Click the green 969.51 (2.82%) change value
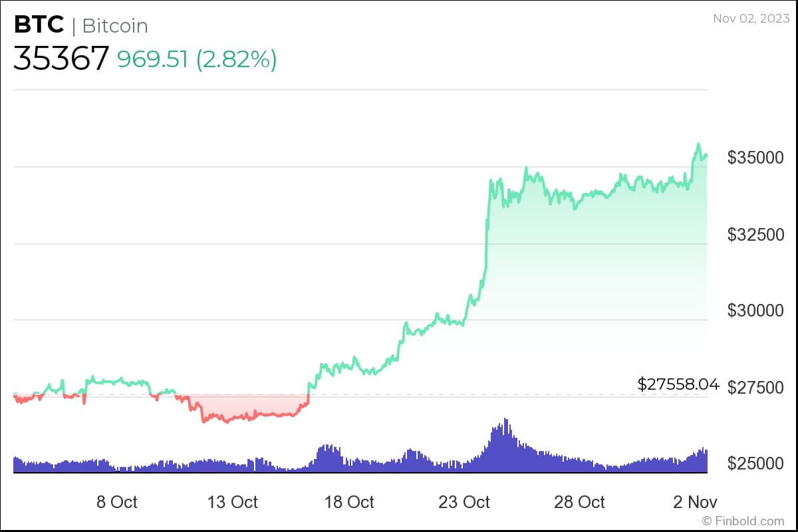The height and width of the screenshot is (532, 798). [197, 59]
